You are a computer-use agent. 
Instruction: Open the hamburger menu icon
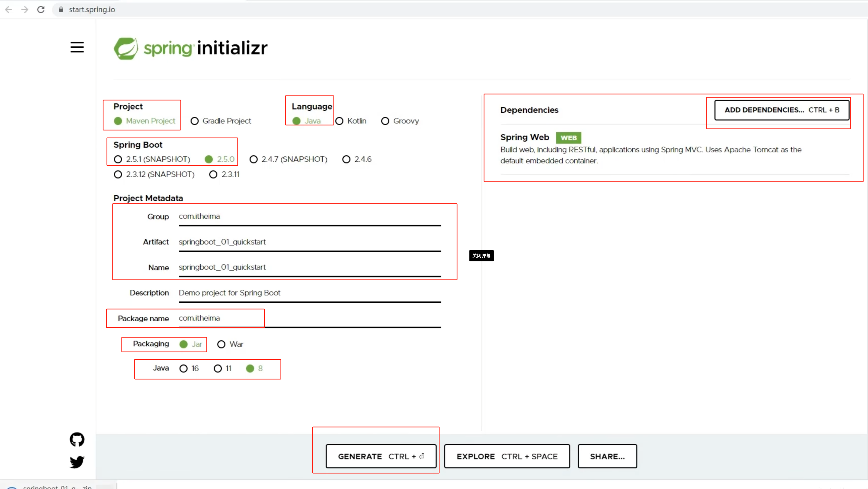click(x=77, y=47)
